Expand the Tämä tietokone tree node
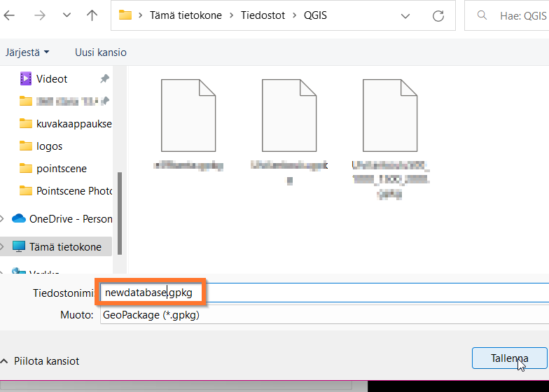 (2, 246)
